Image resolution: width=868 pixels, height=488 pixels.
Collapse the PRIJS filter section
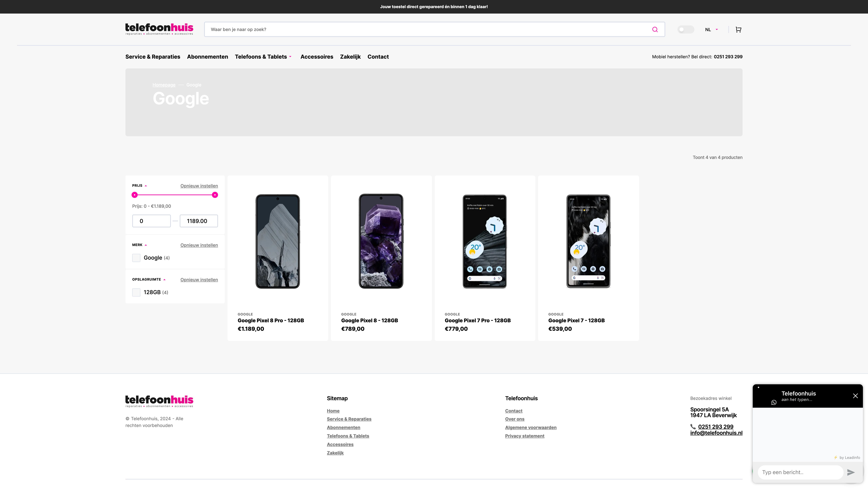click(146, 185)
